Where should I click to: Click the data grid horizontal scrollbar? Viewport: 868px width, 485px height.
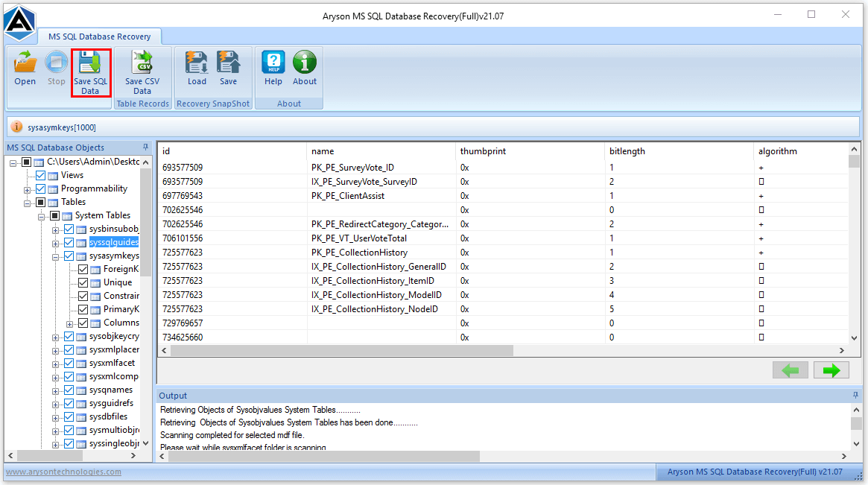(342, 350)
